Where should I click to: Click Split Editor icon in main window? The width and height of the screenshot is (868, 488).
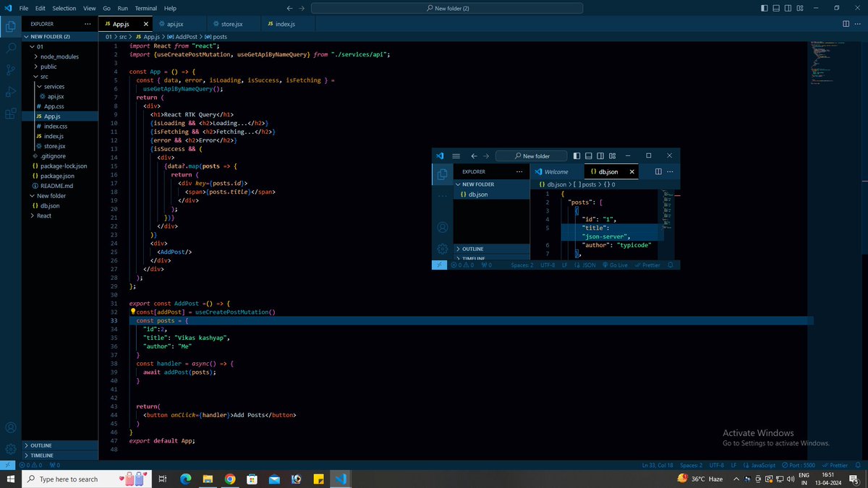tap(846, 24)
